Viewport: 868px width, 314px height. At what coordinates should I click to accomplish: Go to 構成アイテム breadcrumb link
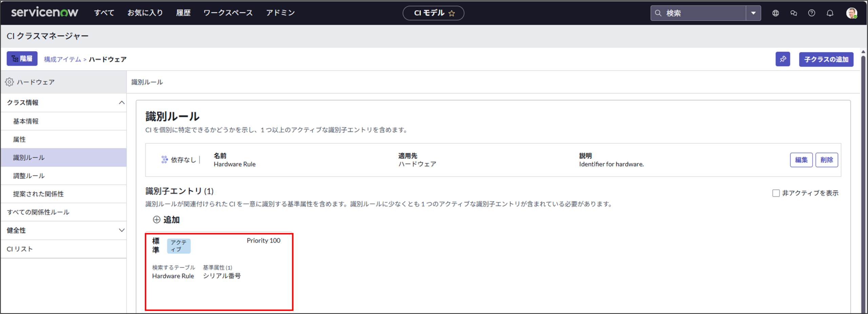coord(62,59)
